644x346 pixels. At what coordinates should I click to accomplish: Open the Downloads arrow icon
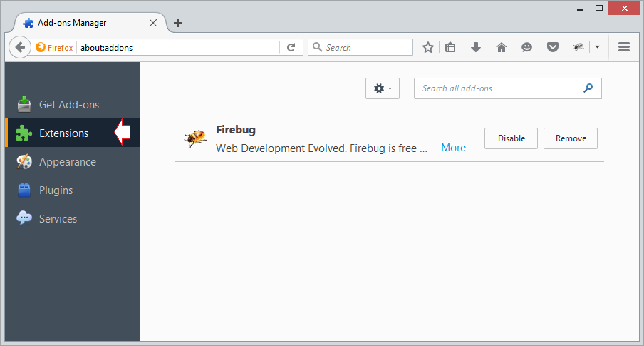[x=476, y=47]
